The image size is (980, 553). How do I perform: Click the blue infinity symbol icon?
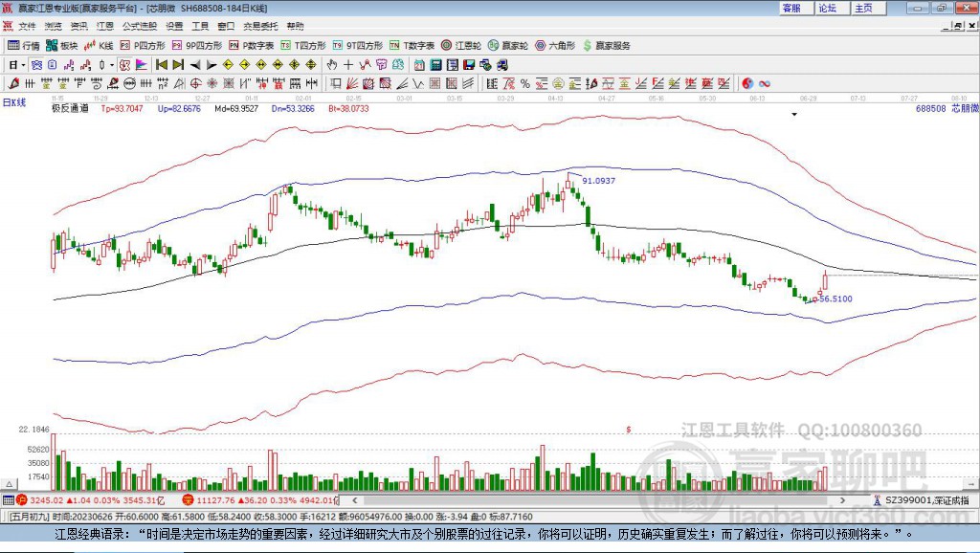click(765, 83)
